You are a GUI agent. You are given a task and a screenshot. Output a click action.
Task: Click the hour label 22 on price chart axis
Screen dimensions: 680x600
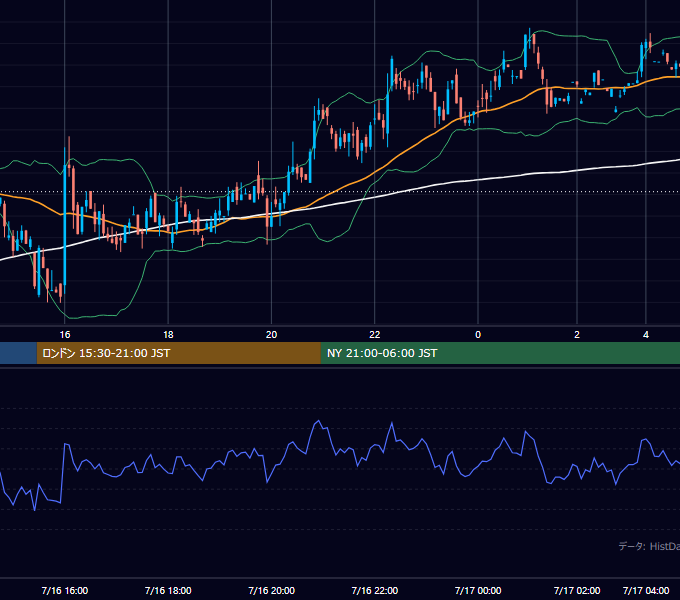375,334
